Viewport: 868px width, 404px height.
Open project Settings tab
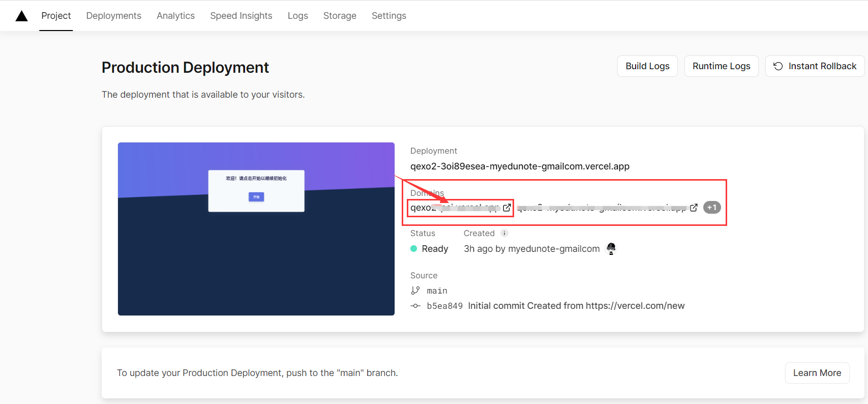click(388, 16)
